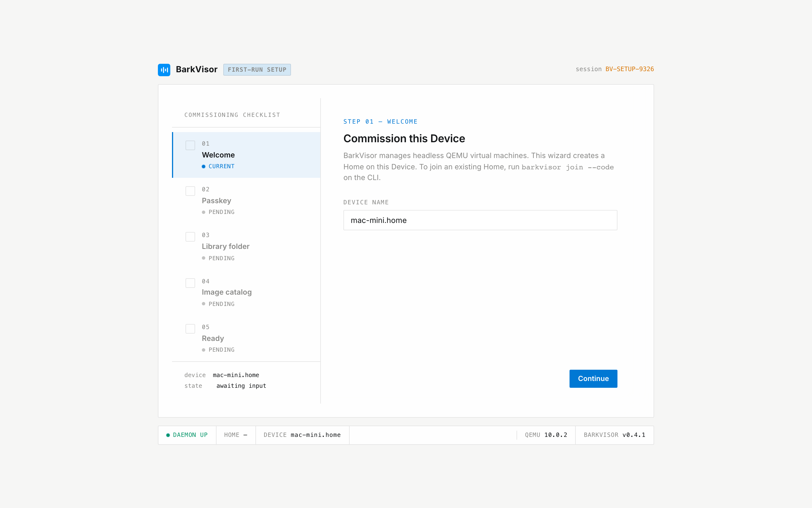Click the BarkVisor title text
This screenshot has height=508, width=812.
(x=197, y=69)
